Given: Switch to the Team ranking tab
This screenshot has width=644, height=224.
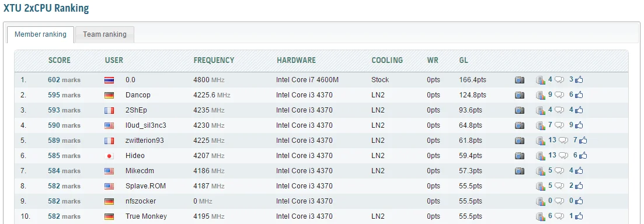Looking at the screenshot, I should (105, 34).
